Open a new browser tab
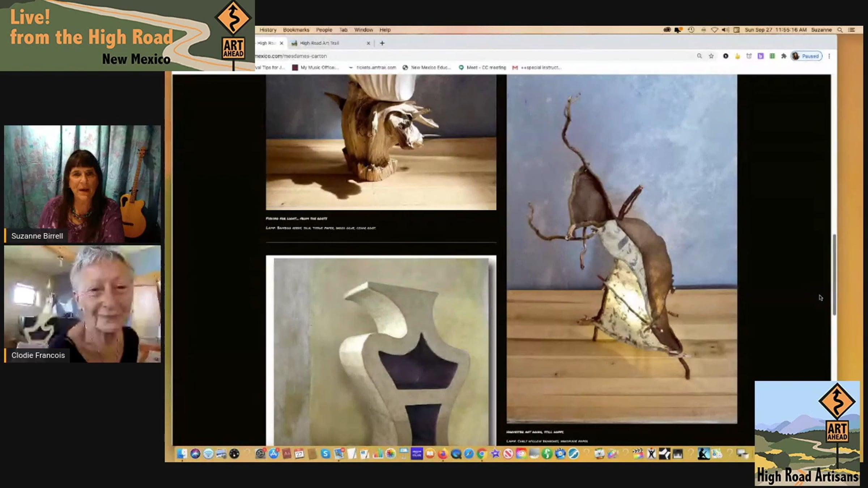 point(382,43)
